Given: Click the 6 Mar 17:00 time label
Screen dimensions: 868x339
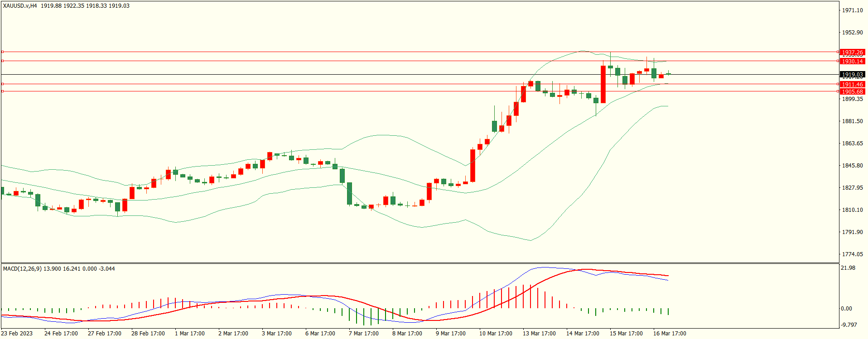Looking at the screenshot, I should point(320,334).
